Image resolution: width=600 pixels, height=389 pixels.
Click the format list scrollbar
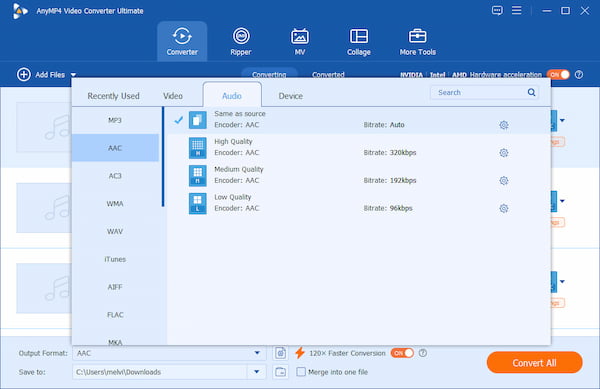[163, 157]
